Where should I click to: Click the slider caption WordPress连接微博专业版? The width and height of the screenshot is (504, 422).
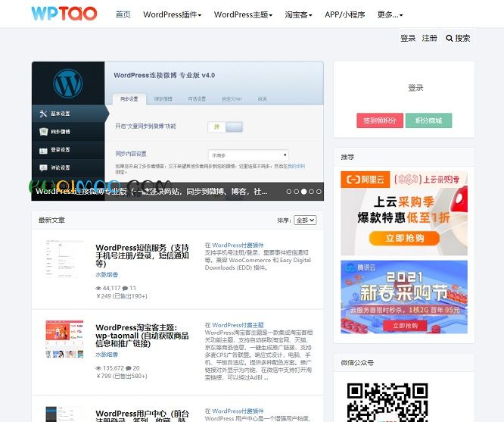(x=151, y=192)
